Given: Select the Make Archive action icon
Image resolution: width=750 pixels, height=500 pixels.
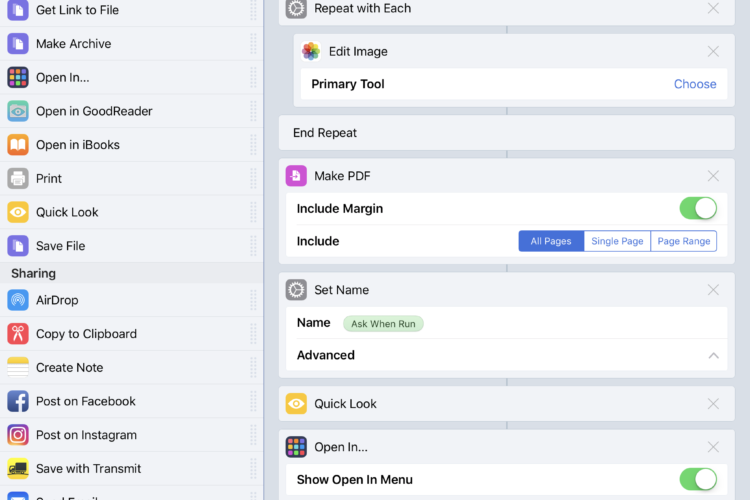Looking at the screenshot, I should (18, 44).
